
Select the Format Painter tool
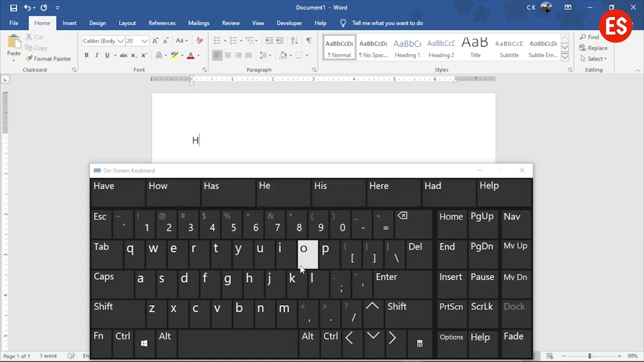pyautogui.click(x=48, y=59)
